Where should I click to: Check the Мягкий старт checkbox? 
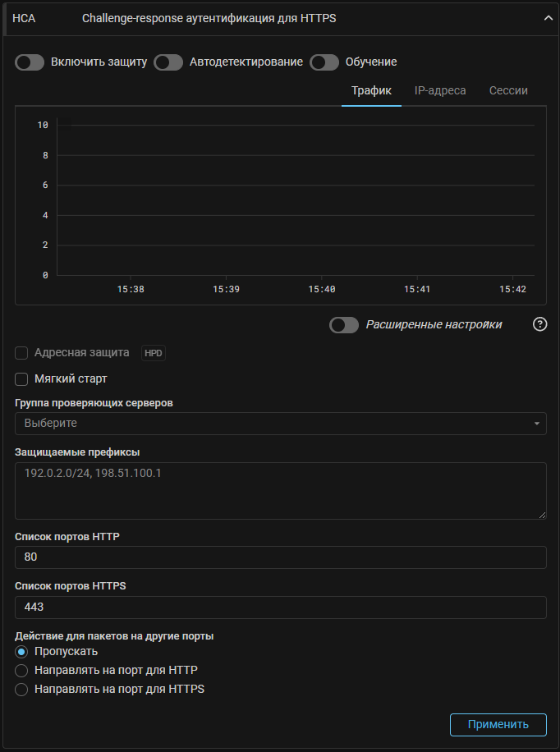point(22,379)
